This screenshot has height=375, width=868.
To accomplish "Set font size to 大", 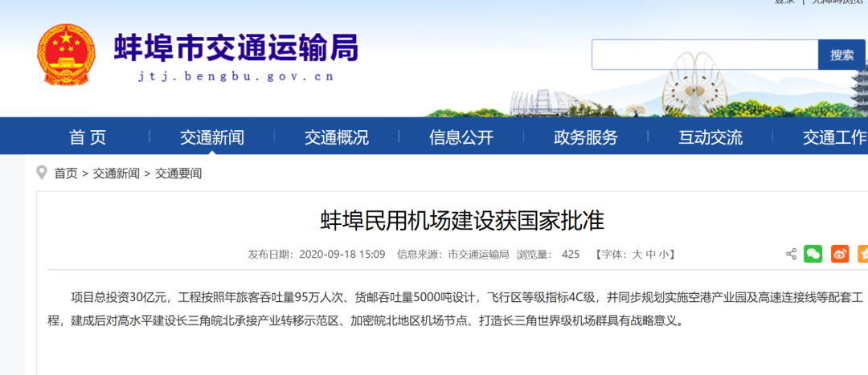I will click(x=637, y=255).
